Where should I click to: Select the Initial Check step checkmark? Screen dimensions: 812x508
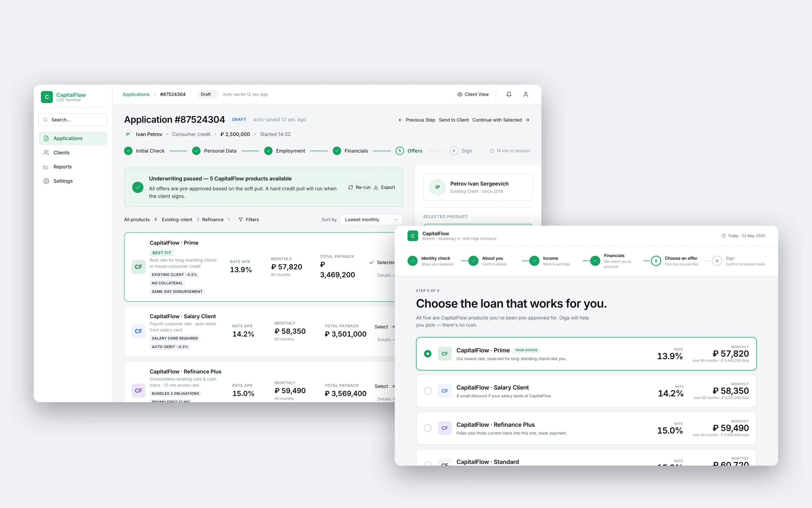click(x=128, y=151)
